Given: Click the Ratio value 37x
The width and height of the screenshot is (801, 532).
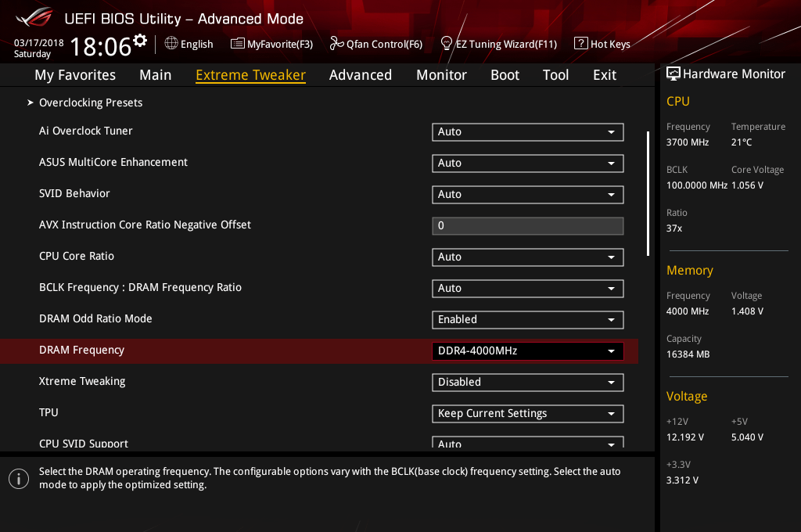Looking at the screenshot, I should pyautogui.click(x=674, y=228).
